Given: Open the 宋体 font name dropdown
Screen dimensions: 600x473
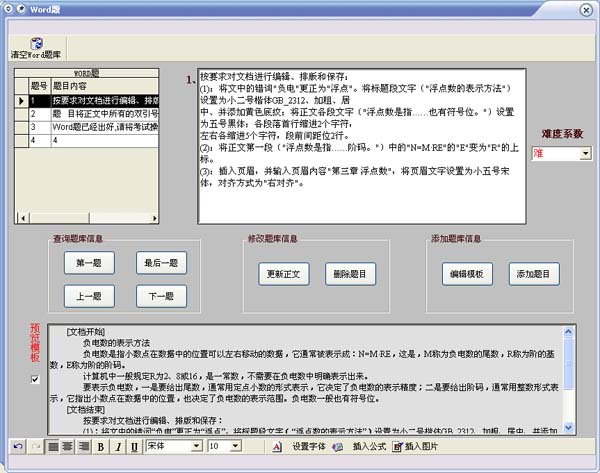Looking at the screenshot, I should pyautogui.click(x=196, y=446).
